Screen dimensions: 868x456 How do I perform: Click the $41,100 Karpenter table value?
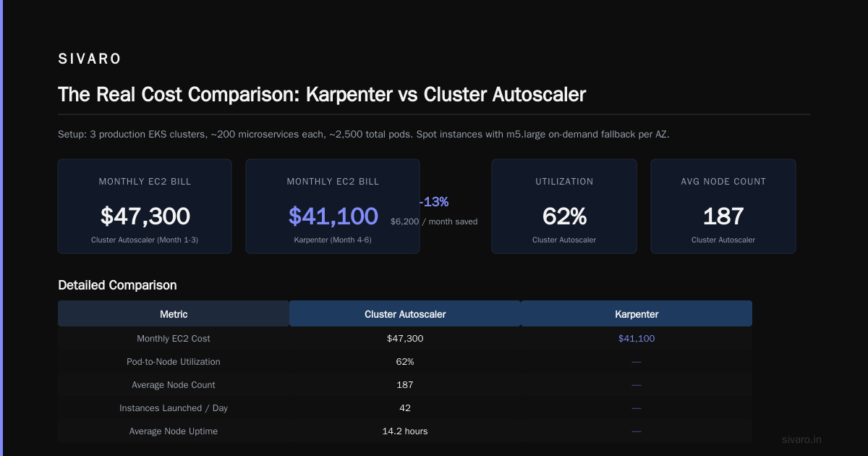pos(637,339)
